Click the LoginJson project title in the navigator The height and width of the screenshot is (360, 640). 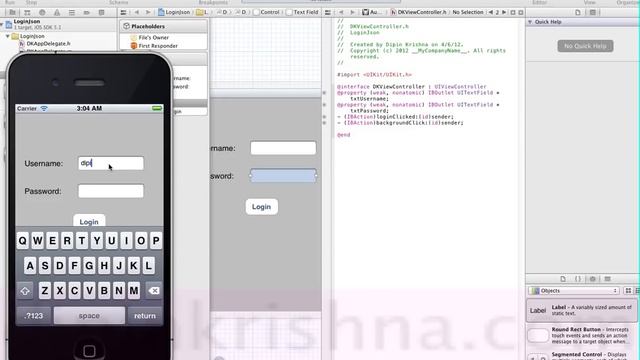(27, 21)
